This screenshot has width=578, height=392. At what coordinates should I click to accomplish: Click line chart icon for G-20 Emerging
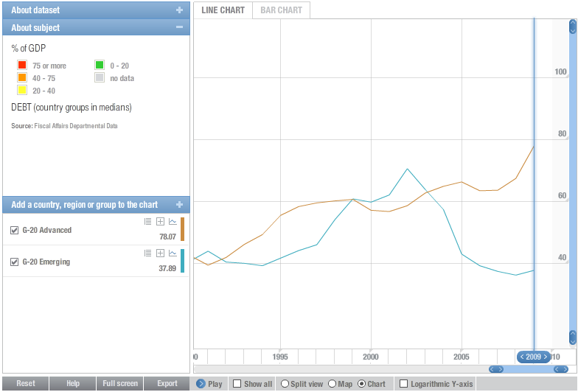pos(173,253)
